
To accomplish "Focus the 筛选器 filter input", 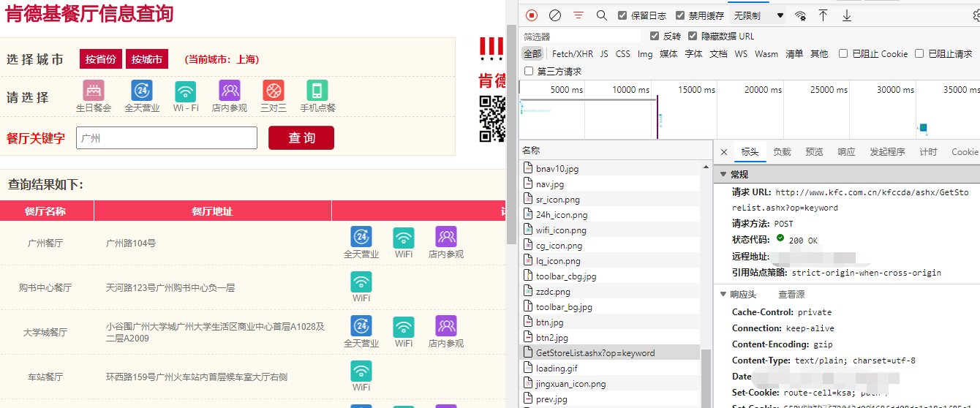I will (x=581, y=36).
